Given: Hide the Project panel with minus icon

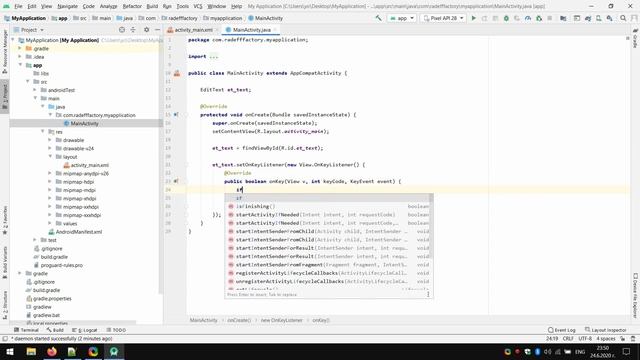Looking at the screenshot, I should [x=157, y=30].
